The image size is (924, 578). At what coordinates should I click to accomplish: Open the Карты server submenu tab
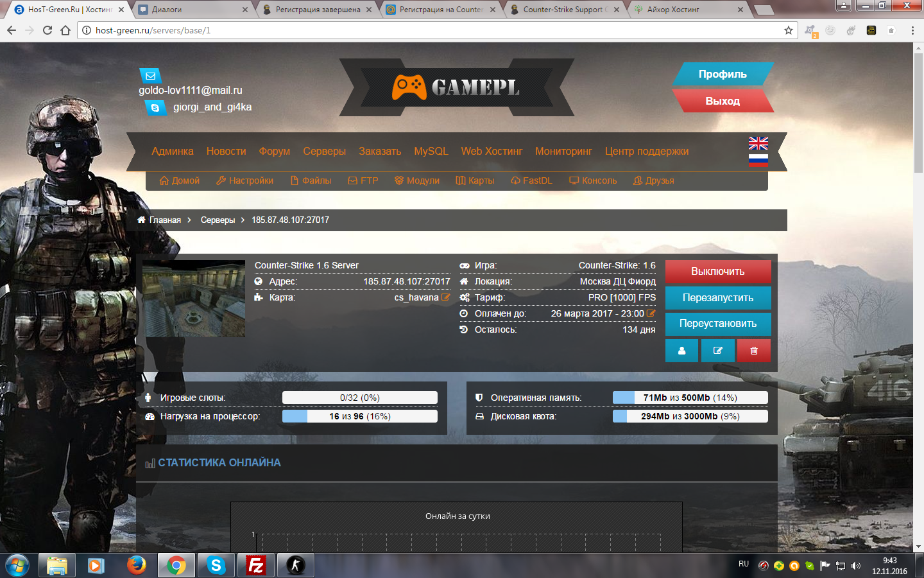(475, 180)
